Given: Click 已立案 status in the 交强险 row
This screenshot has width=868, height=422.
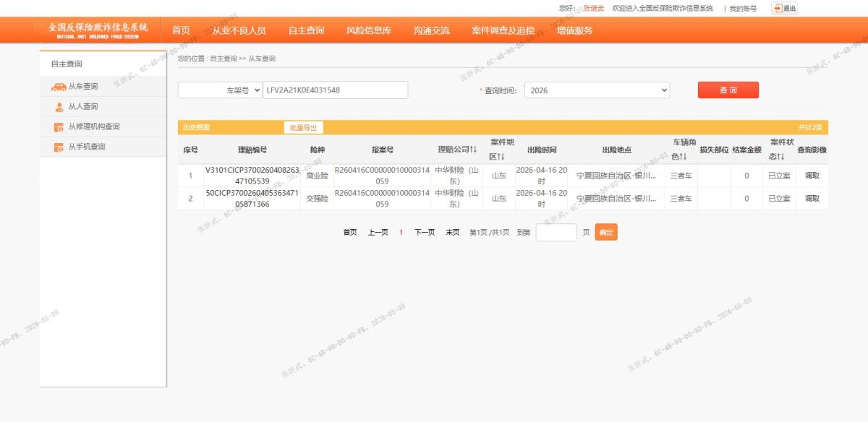Looking at the screenshot, I should point(779,199).
